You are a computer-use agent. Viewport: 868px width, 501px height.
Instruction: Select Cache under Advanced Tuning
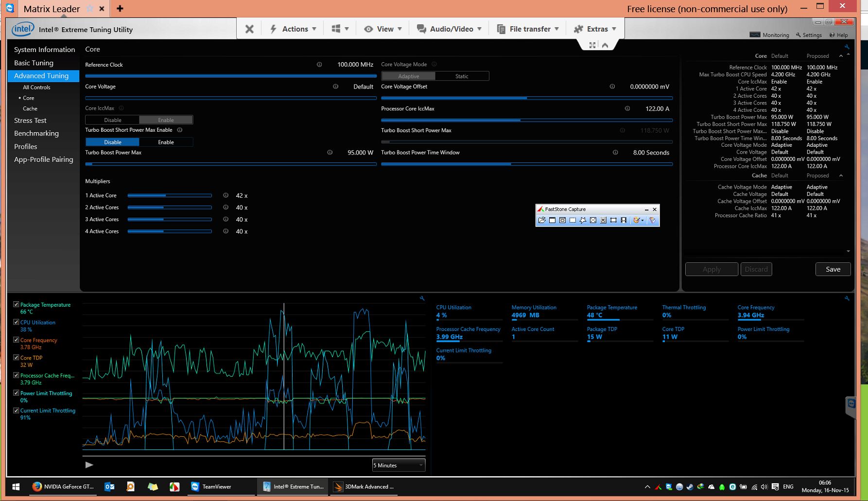pyautogui.click(x=30, y=109)
